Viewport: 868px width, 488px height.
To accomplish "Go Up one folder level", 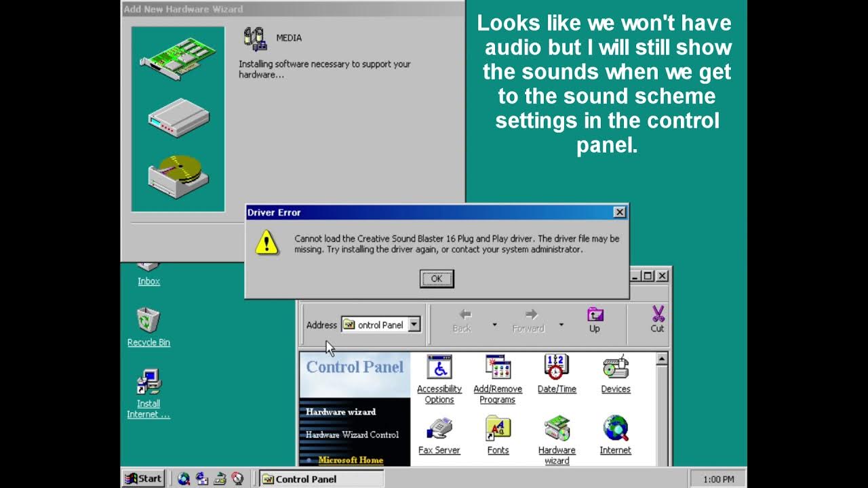I will 595,321.
